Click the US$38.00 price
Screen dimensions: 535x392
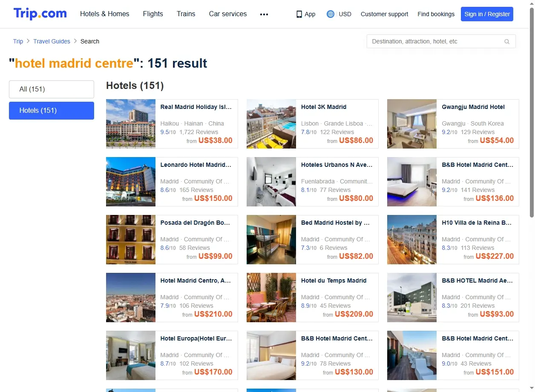click(x=216, y=140)
